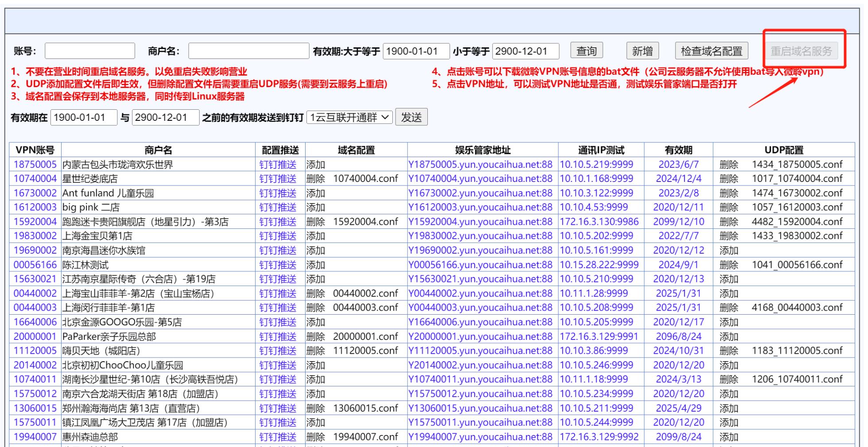Click the UDP配置 column header
Image resolution: width=868 pixels, height=447 pixels.
(x=784, y=150)
